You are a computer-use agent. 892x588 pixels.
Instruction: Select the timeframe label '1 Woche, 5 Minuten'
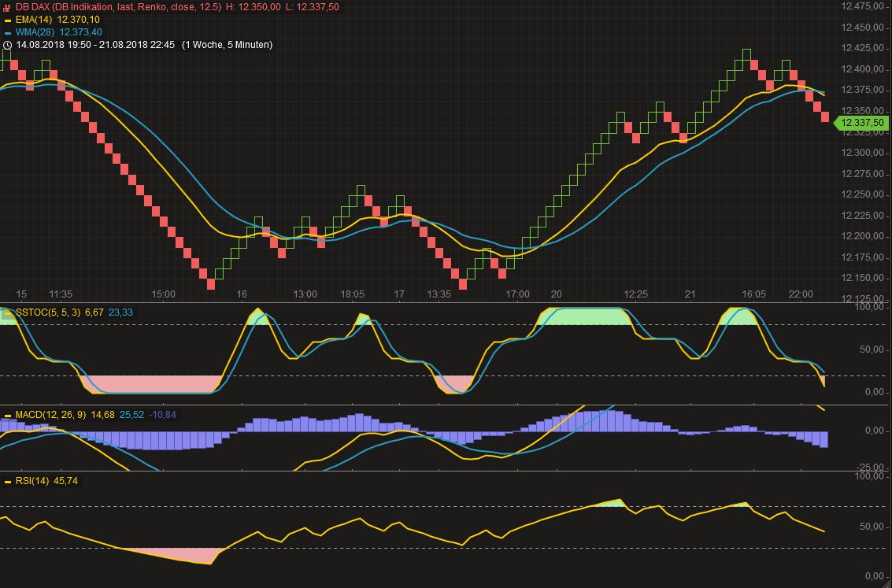pyautogui.click(x=227, y=45)
